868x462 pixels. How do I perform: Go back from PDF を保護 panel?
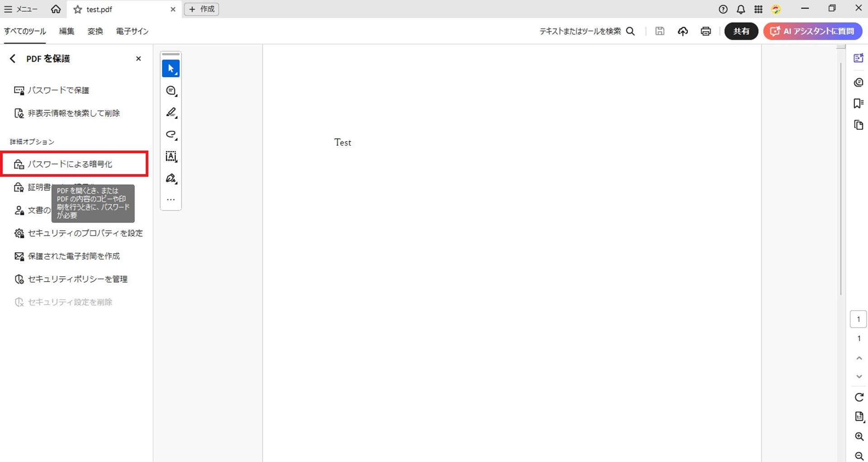tap(13, 59)
